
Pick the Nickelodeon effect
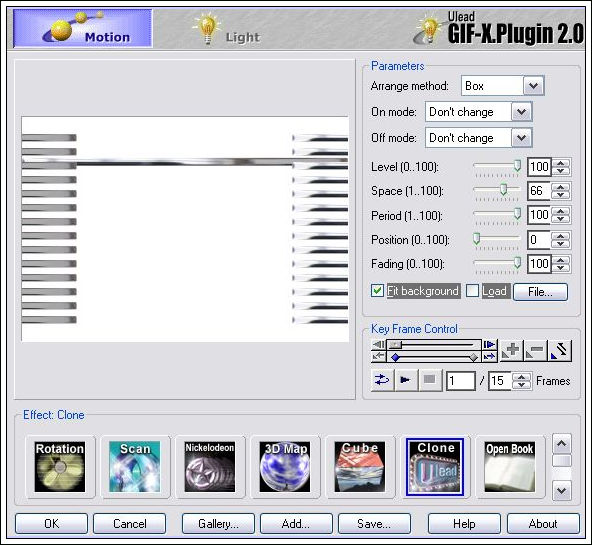(x=210, y=467)
